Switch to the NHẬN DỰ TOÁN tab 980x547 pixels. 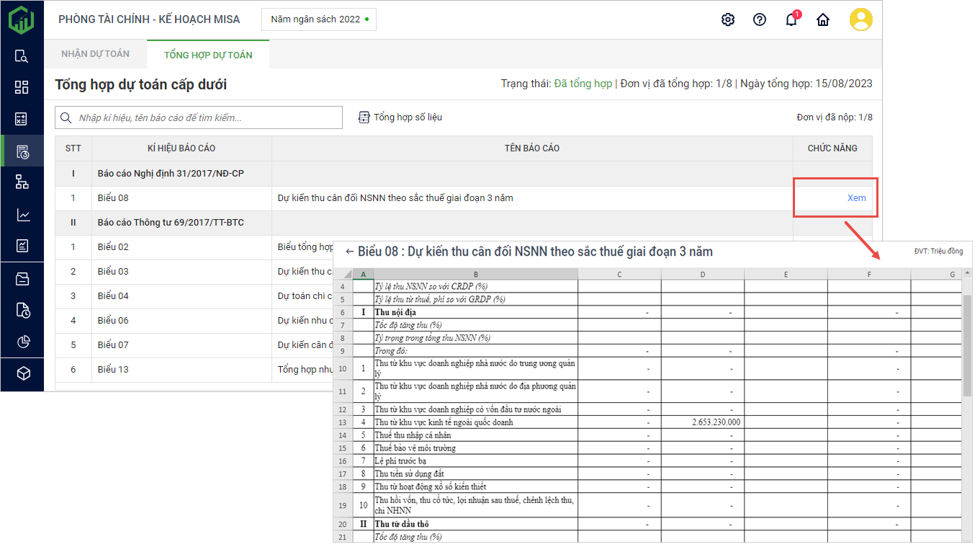95,54
